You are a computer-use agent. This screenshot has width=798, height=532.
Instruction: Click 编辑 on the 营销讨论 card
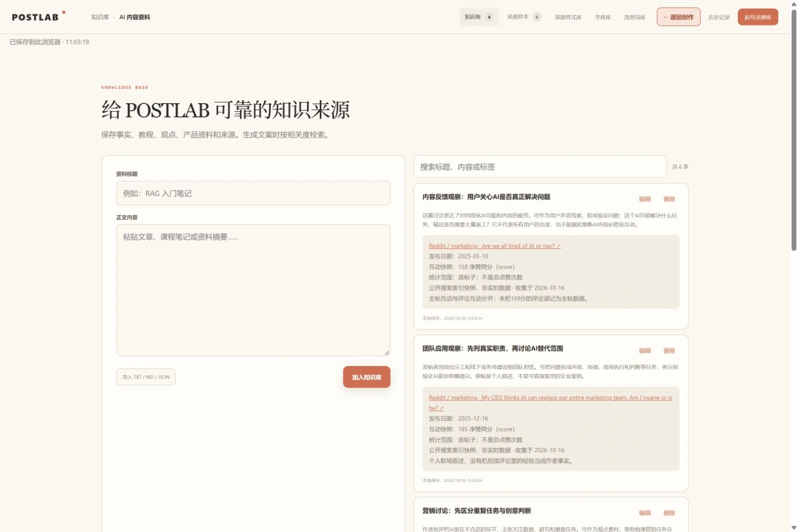coord(645,513)
